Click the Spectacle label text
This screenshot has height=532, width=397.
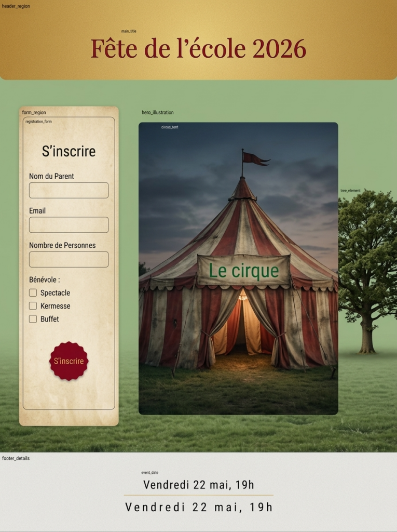(55, 293)
